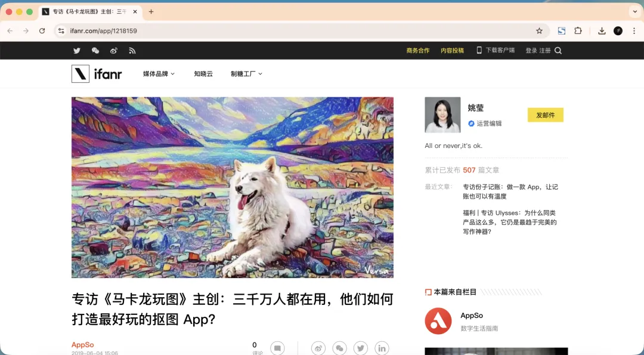
Task: Click the blue S extension icon
Action: 562,31
